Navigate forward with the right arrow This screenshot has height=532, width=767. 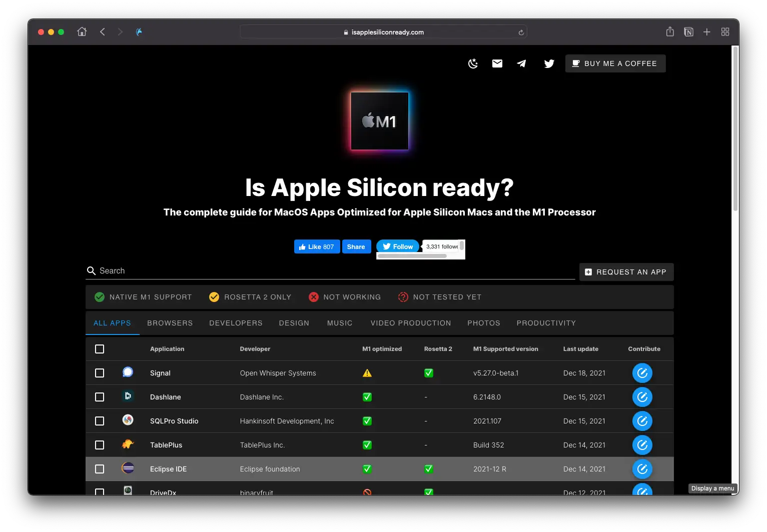click(x=120, y=32)
